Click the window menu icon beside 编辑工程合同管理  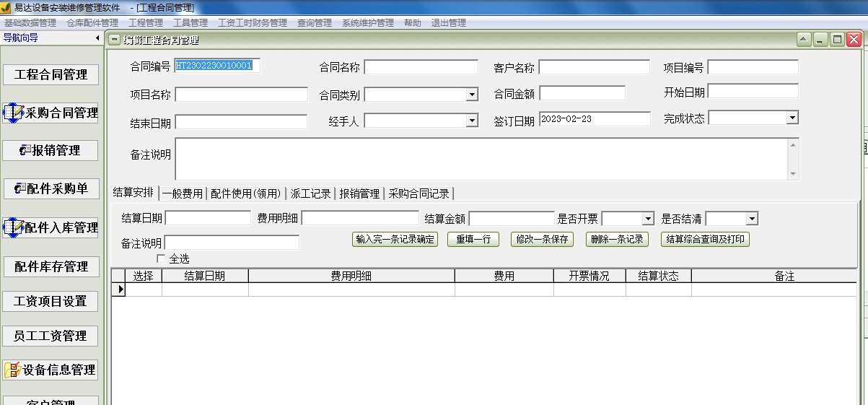point(115,40)
